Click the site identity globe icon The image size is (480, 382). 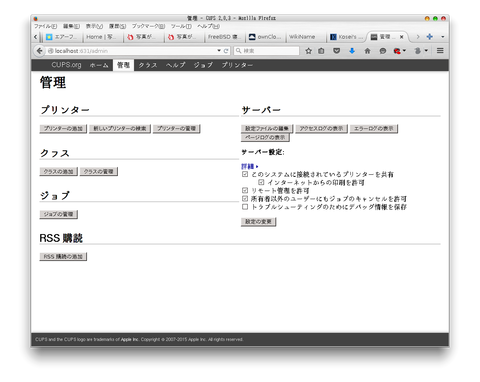coord(51,51)
